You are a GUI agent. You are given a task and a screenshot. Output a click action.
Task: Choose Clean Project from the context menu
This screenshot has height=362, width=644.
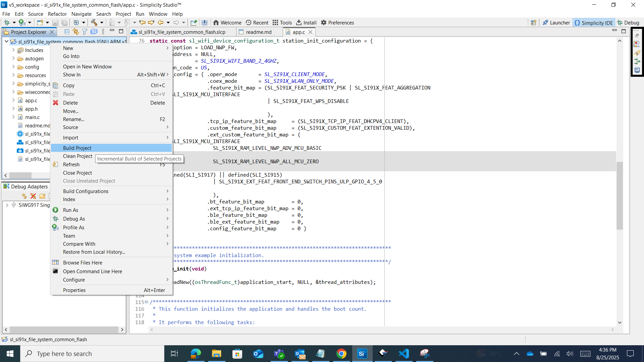click(x=77, y=156)
